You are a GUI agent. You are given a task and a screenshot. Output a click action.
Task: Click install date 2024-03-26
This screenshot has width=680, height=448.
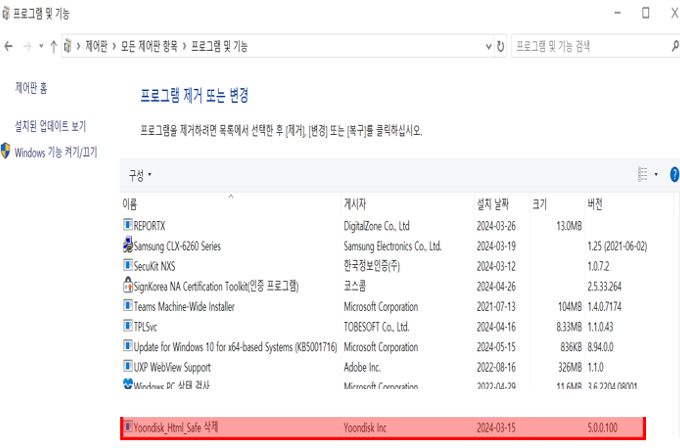(496, 226)
